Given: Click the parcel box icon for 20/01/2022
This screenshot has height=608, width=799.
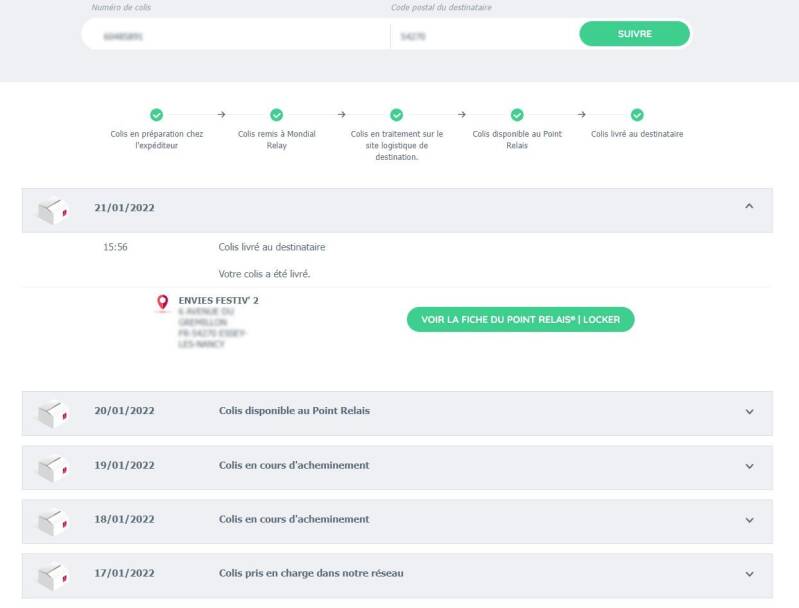Looking at the screenshot, I should [x=53, y=413].
